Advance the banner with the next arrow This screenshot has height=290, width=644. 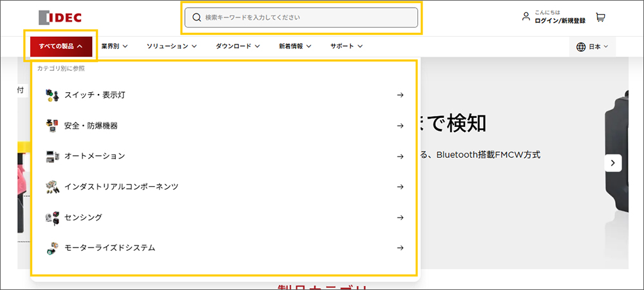(612, 163)
